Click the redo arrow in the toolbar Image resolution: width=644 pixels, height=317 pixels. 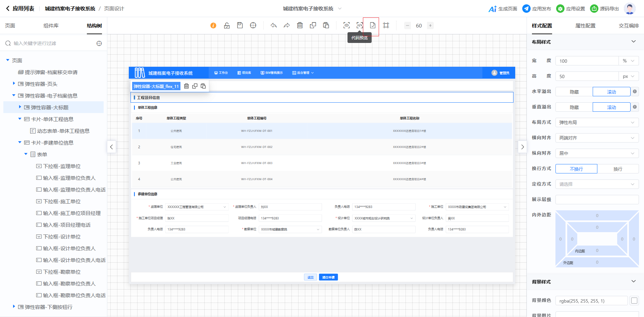287,25
